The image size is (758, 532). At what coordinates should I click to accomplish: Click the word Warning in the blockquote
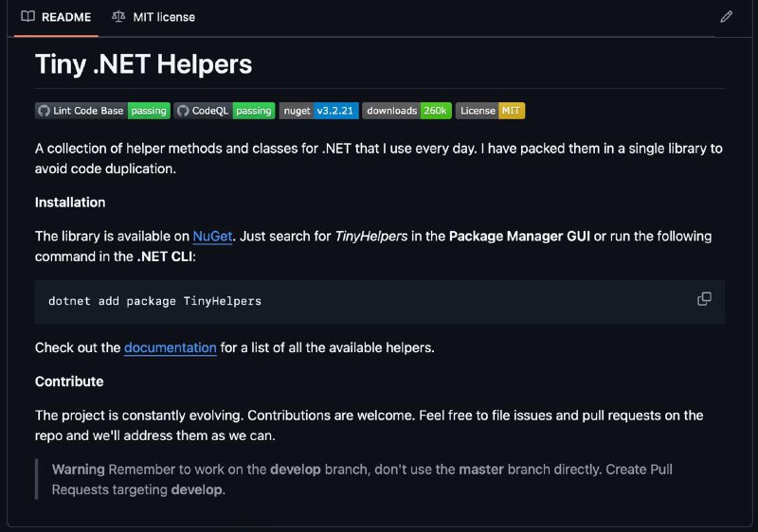[79, 470]
